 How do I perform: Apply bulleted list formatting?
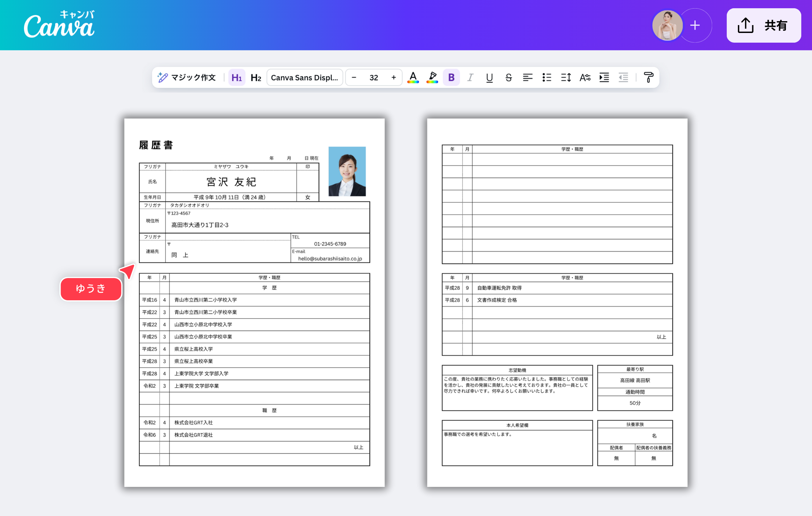[547, 77]
